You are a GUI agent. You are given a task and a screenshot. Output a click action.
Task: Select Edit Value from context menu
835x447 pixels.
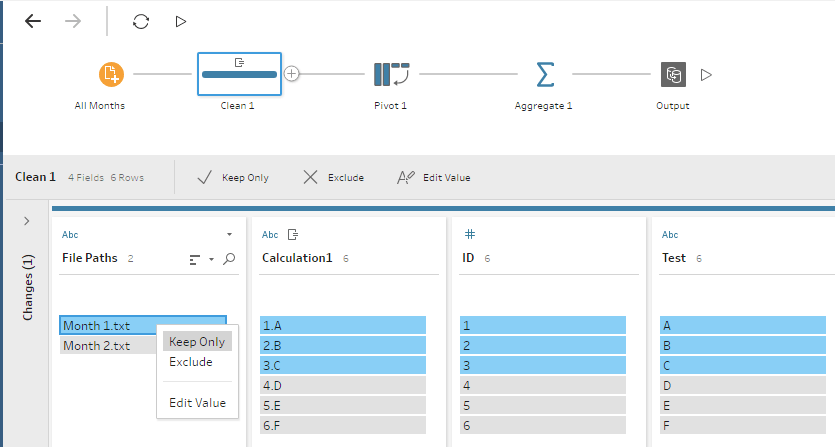(197, 403)
